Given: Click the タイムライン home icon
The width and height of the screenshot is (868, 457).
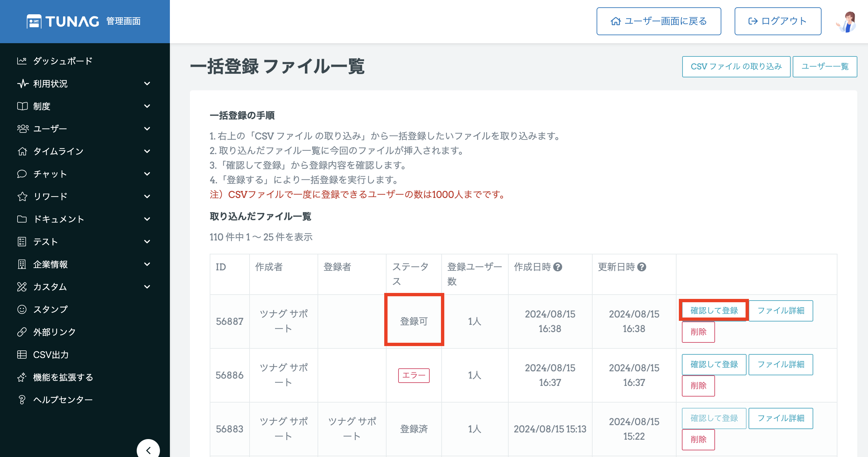Looking at the screenshot, I should (22, 151).
